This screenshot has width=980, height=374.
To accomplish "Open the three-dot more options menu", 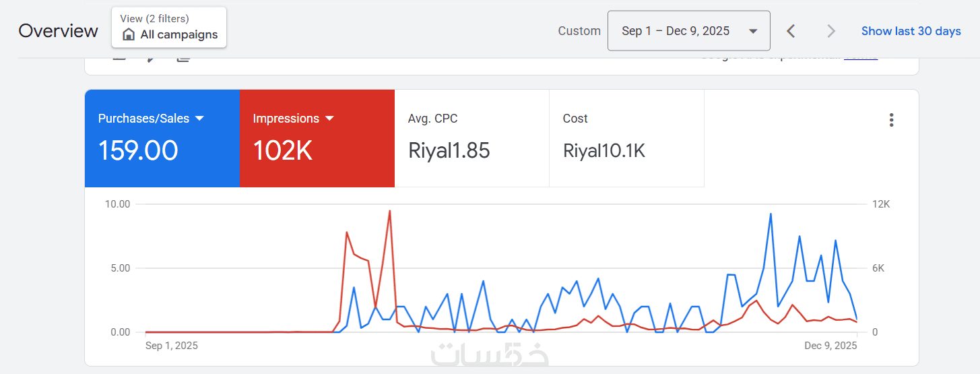I will pos(891,120).
